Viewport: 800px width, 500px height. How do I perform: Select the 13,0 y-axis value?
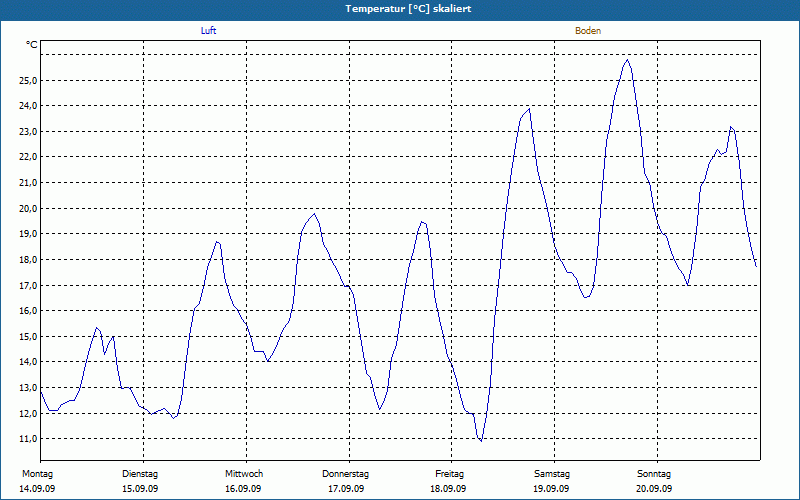click(28, 388)
